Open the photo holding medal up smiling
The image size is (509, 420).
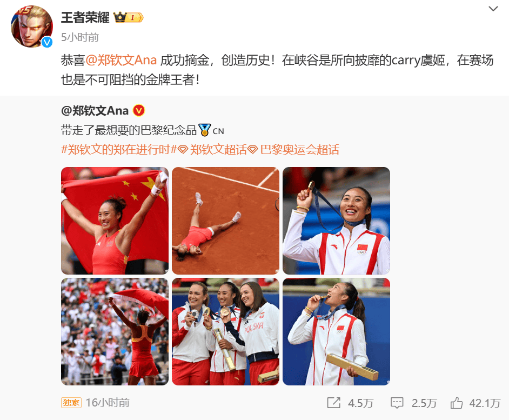tap(336, 221)
